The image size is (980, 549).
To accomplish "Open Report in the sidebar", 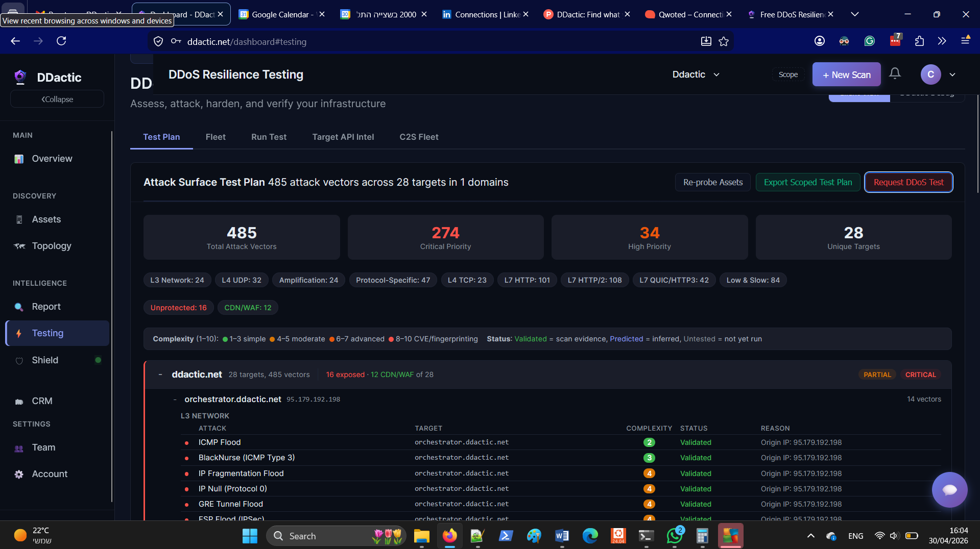I will 57,307.
